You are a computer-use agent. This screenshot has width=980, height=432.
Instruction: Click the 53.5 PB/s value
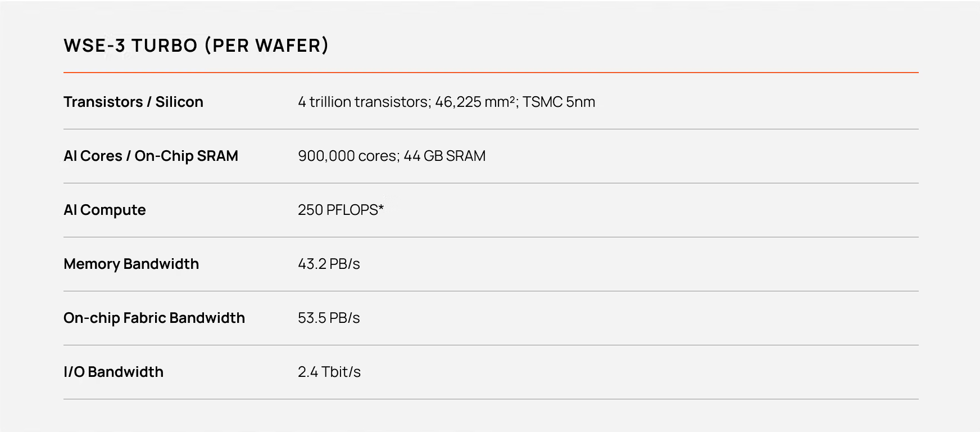(x=329, y=318)
